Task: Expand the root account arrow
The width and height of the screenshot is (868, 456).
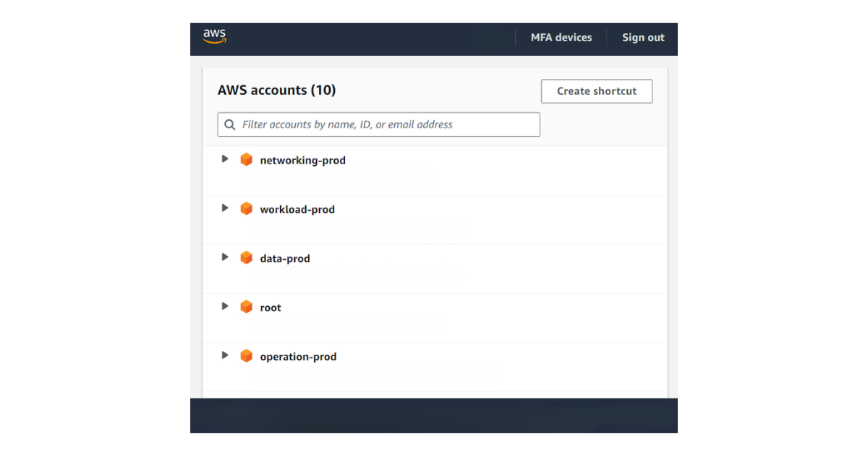Action: (225, 307)
